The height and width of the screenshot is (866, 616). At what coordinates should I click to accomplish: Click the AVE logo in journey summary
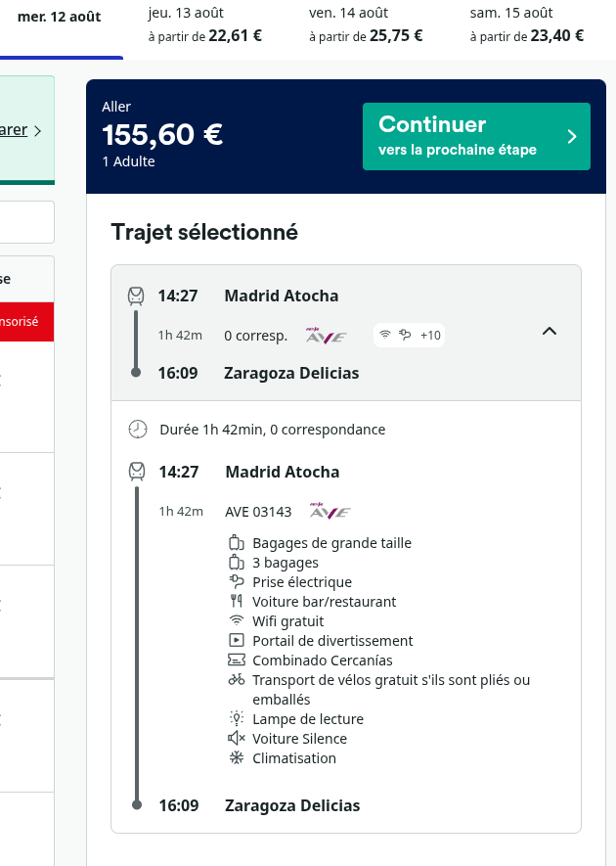[x=327, y=336]
